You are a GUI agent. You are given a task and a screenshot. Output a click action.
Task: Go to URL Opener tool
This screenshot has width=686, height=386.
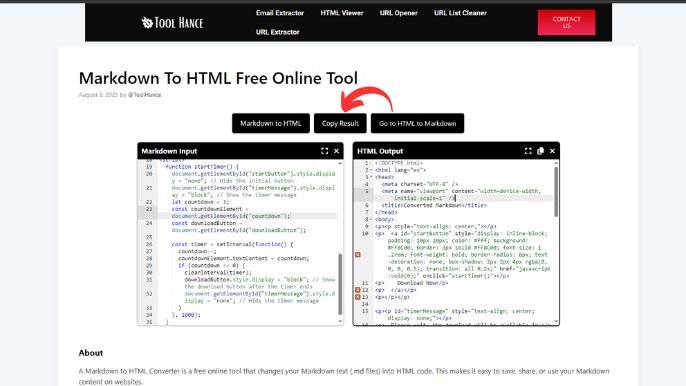(399, 13)
